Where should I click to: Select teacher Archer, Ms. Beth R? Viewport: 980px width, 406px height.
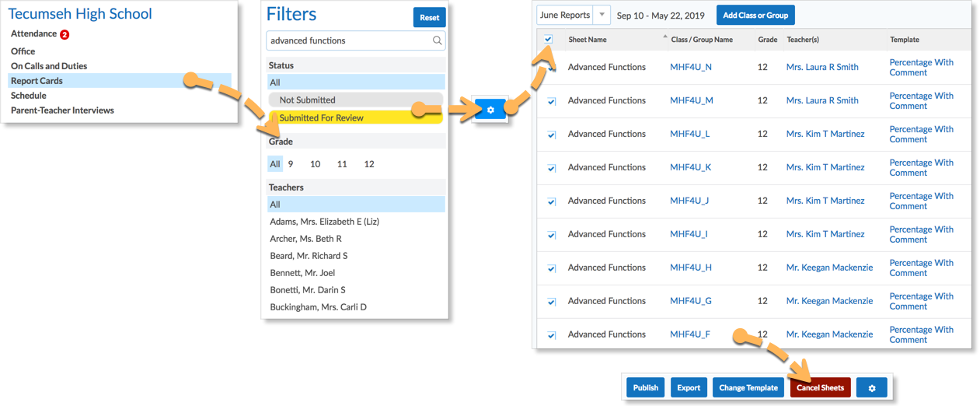pyautogui.click(x=305, y=239)
